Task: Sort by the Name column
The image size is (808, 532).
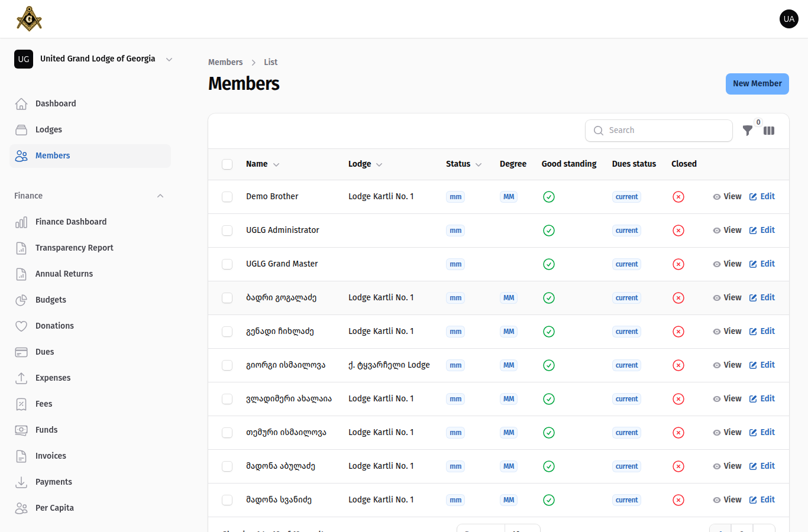Action: (x=263, y=164)
